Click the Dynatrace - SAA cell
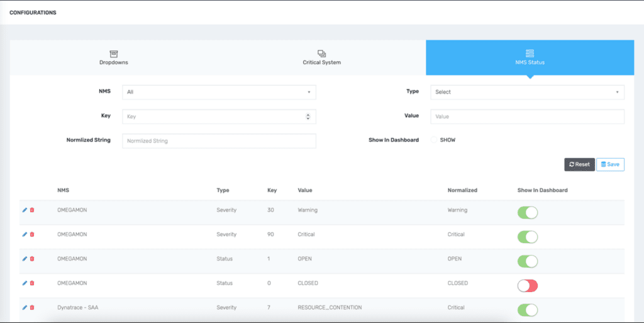 coord(77,307)
